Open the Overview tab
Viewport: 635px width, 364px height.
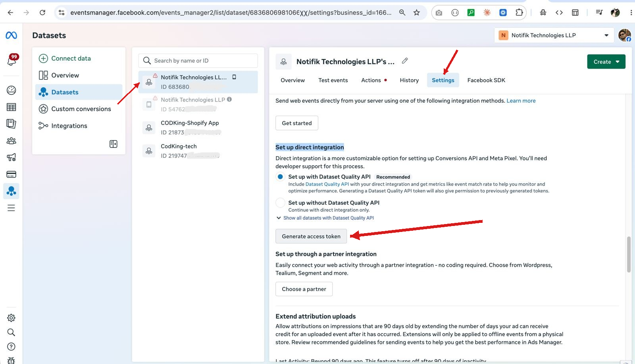click(x=292, y=80)
